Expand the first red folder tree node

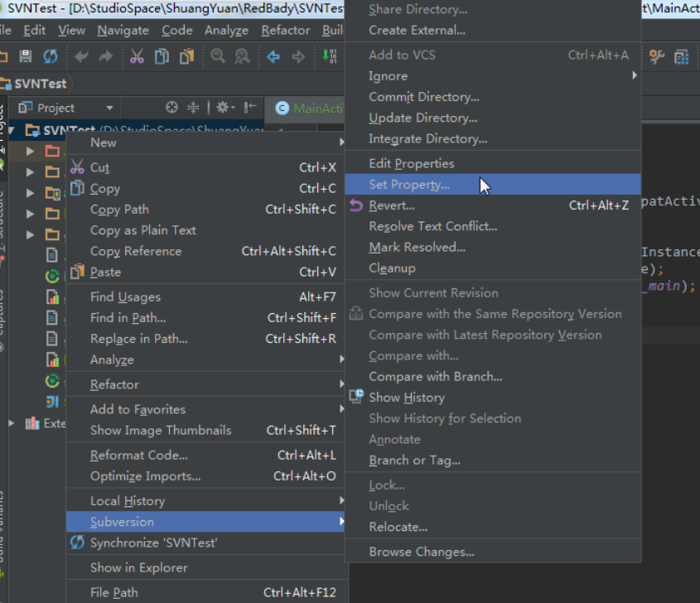tap(30, 151)
